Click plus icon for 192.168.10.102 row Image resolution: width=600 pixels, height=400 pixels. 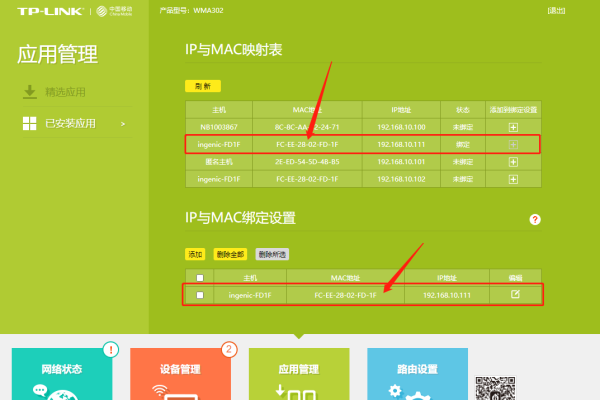tap(513, 179)
